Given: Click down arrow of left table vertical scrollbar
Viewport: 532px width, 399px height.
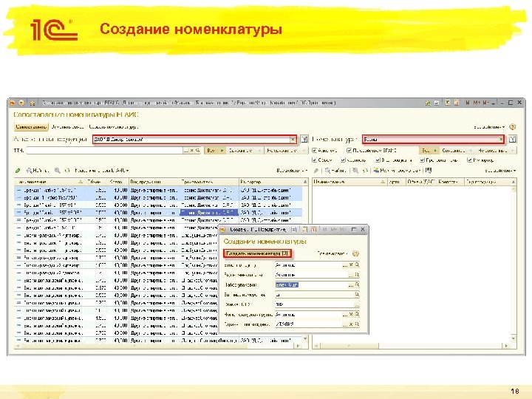Looking at the screenshot, I should 305,338.
